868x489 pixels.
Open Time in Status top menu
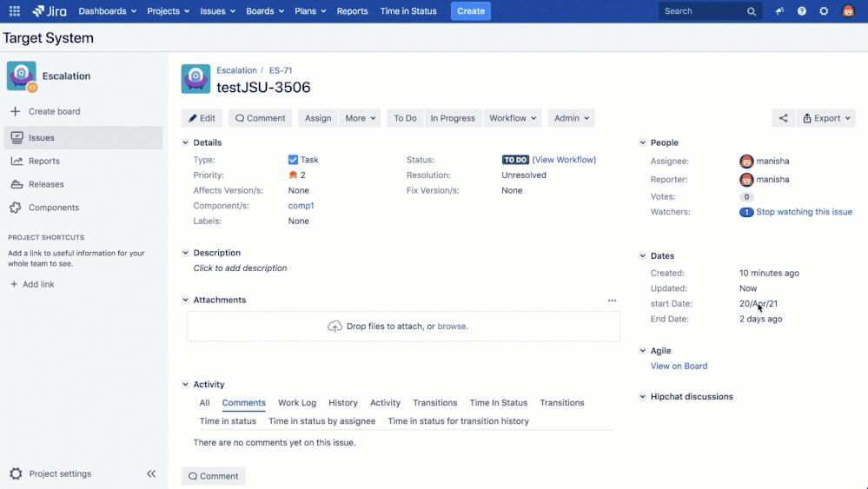tap(408, 11)
